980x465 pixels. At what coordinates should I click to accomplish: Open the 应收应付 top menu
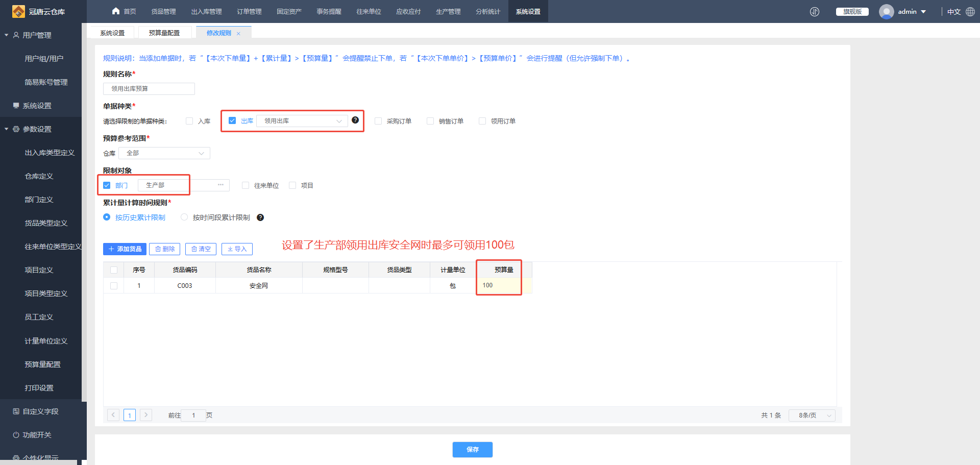pos(408,12)
